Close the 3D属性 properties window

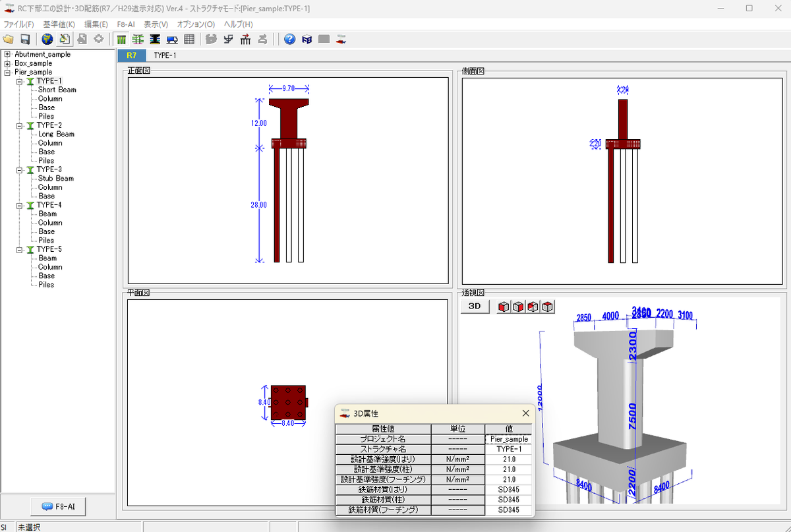(x=525, y=413)
